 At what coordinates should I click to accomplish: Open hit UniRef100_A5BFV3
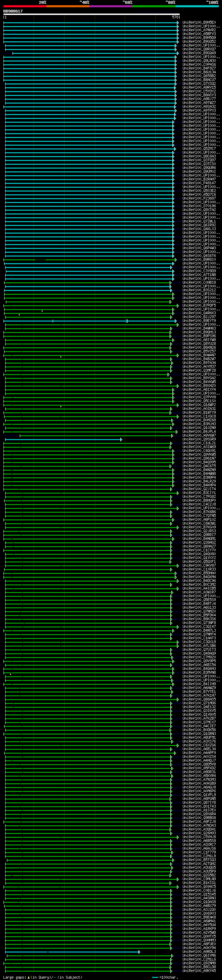pos(199,34)
